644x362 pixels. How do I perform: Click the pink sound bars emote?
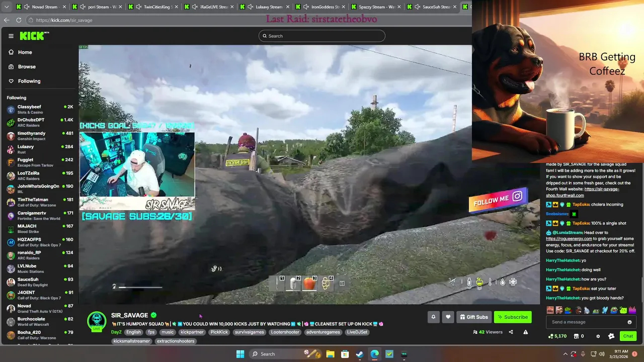[x=632, y=310]
